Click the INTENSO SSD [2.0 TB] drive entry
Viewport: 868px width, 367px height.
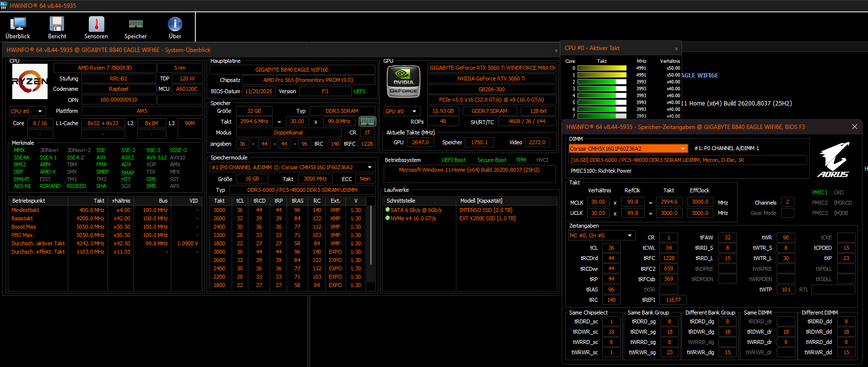[x=486, y=210]
